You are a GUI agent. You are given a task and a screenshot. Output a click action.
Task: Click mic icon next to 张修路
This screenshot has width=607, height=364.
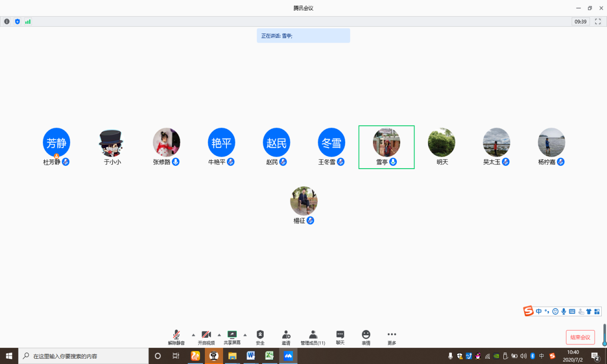point(176,162)
